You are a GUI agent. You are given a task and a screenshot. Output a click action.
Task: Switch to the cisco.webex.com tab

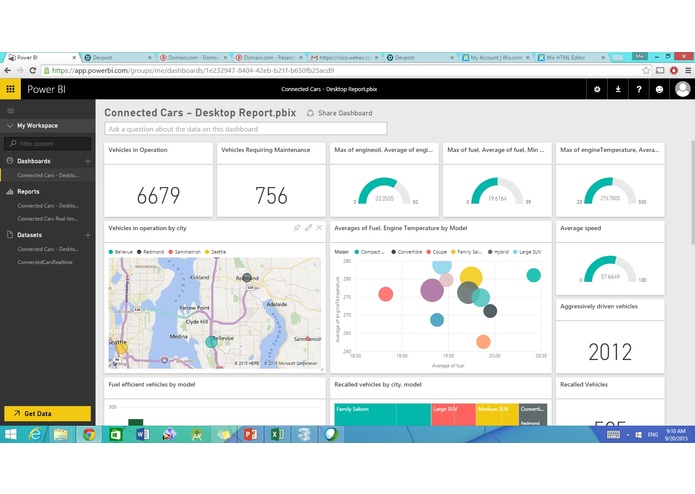pos(344,58)
